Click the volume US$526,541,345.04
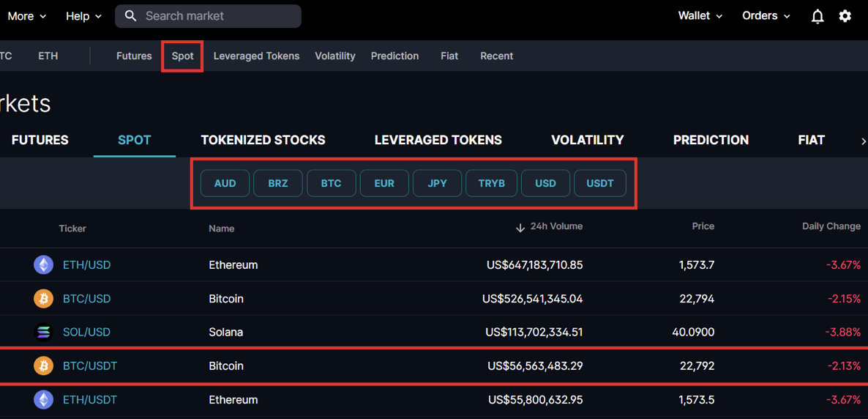 pos(533,299)
